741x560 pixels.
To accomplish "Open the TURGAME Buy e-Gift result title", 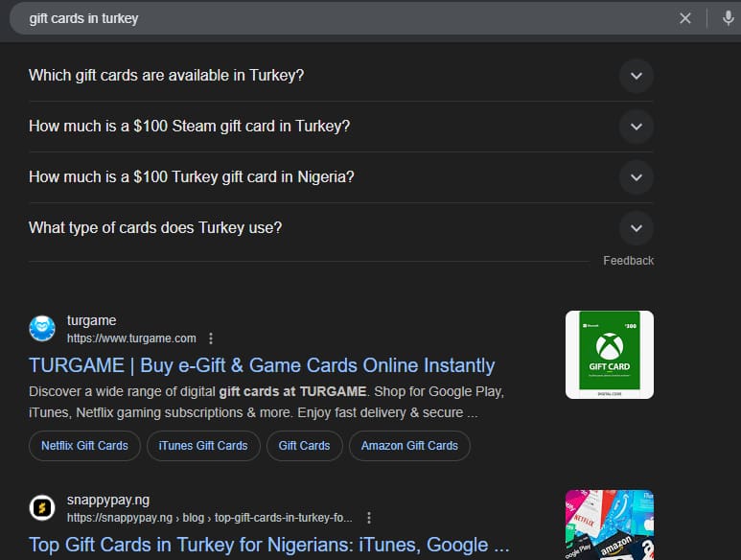I will pos(262,365).
